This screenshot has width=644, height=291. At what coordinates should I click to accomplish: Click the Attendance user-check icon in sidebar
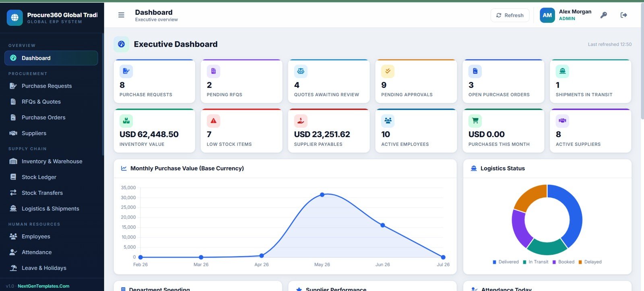(x=13, y=252)
